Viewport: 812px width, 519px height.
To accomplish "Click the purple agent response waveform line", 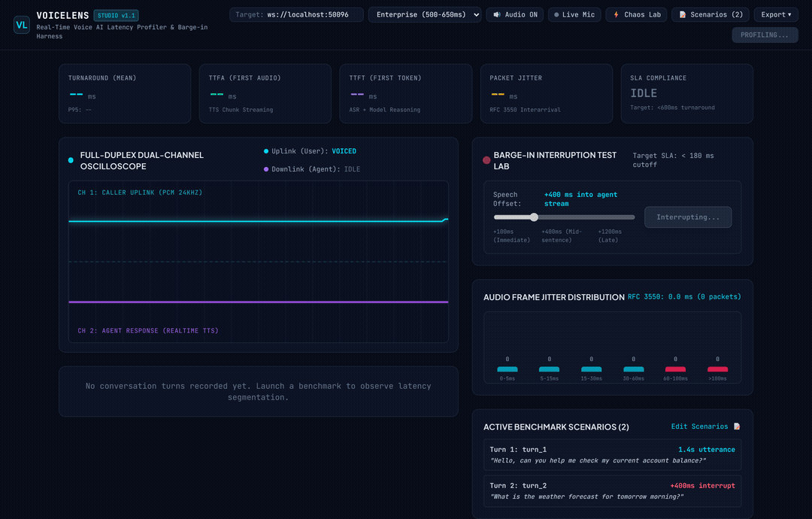I will pos(258,302).
